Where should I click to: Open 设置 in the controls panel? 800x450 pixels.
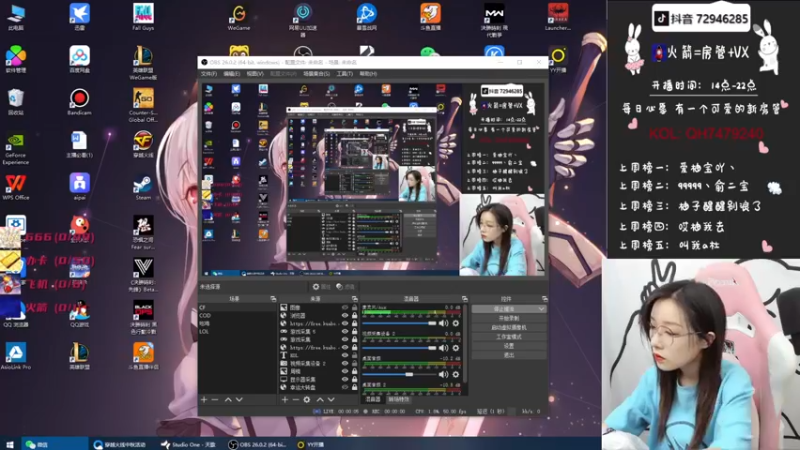(x=509, y=346)
